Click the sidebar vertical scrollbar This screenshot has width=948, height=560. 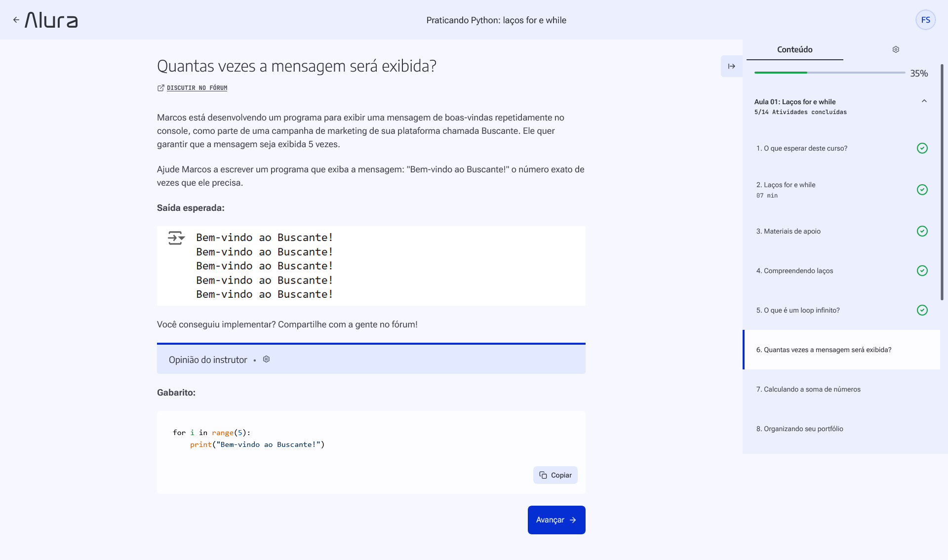(942, 182)
